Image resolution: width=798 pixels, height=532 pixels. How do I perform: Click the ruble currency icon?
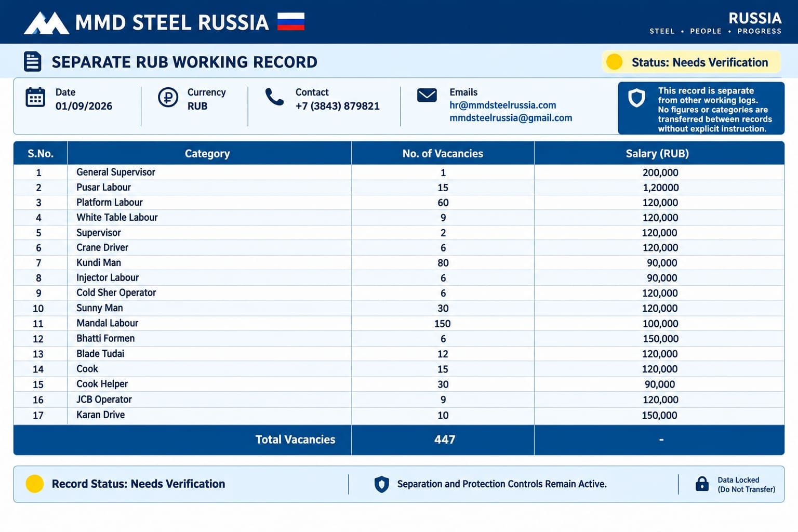(x=168, y=97)
